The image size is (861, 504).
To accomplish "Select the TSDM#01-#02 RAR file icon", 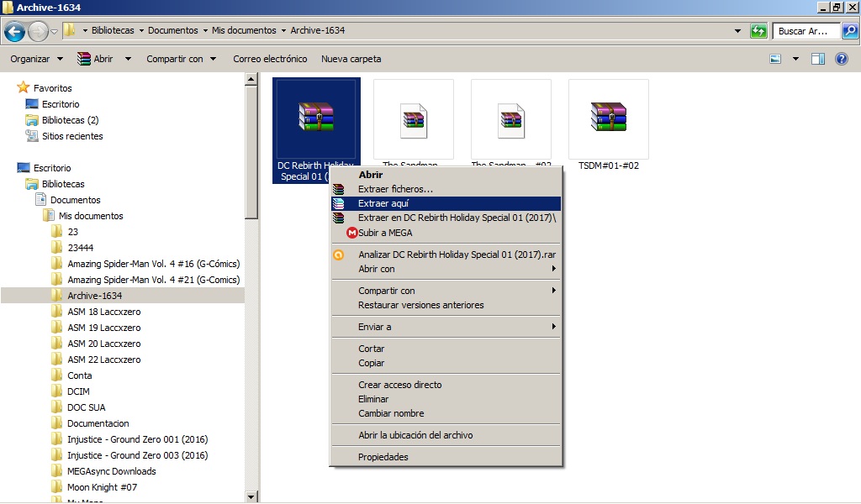I will pyautogui.click(x=609, y=117).
